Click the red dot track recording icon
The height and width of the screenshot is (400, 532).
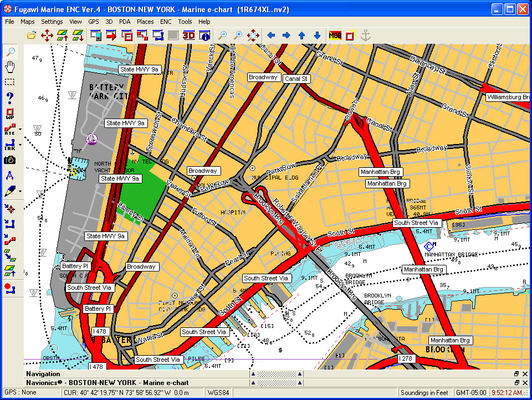click(x=10, y=289)
